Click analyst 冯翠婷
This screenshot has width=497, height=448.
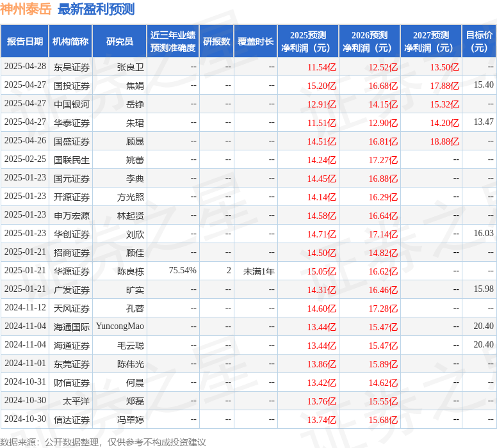pos(131,420)
